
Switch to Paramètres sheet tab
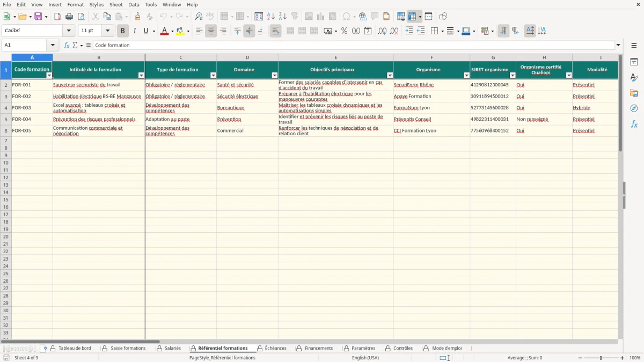coord(363,348)
